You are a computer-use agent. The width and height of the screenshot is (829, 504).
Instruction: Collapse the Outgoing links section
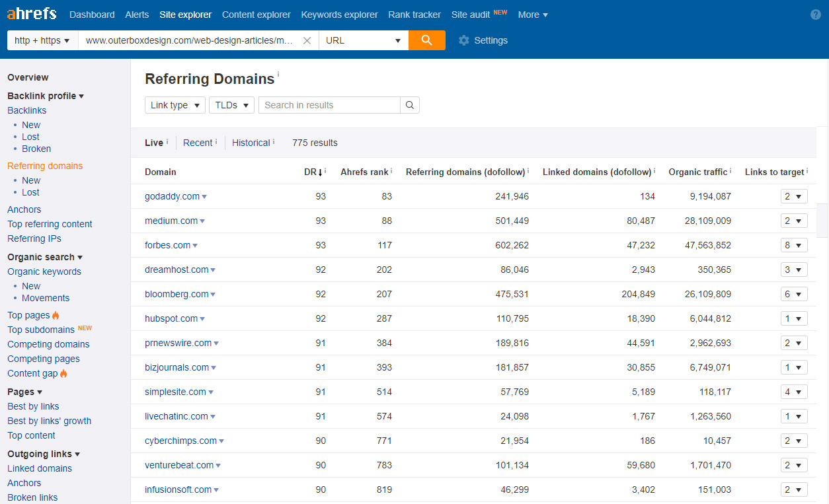[44, 454]
